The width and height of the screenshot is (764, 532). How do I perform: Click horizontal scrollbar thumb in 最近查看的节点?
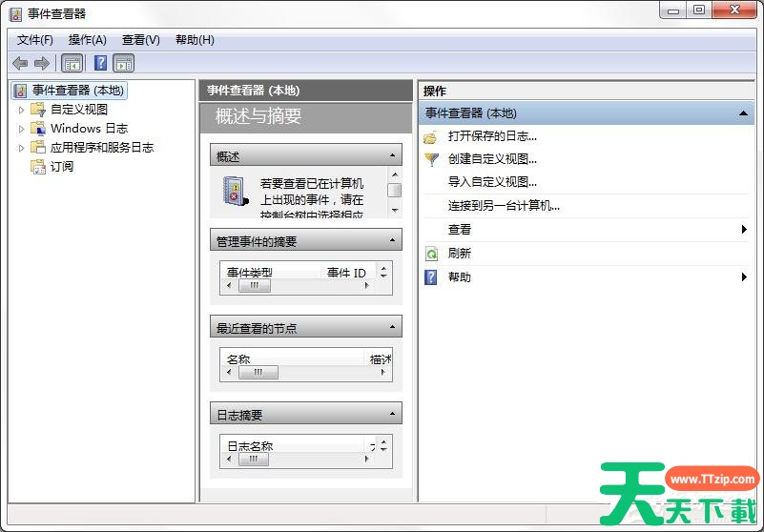pos(258,372)
